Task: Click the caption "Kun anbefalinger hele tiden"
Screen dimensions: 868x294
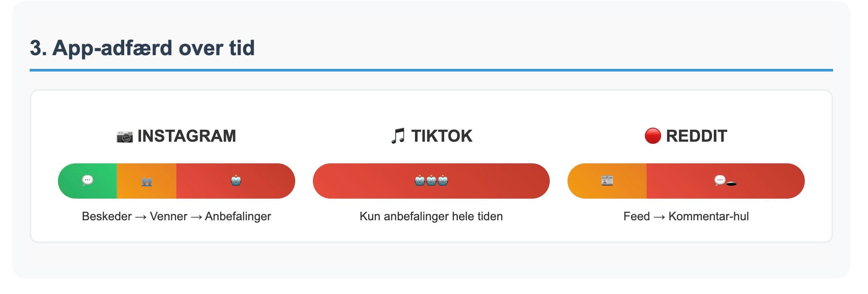Action: [431, 216]
